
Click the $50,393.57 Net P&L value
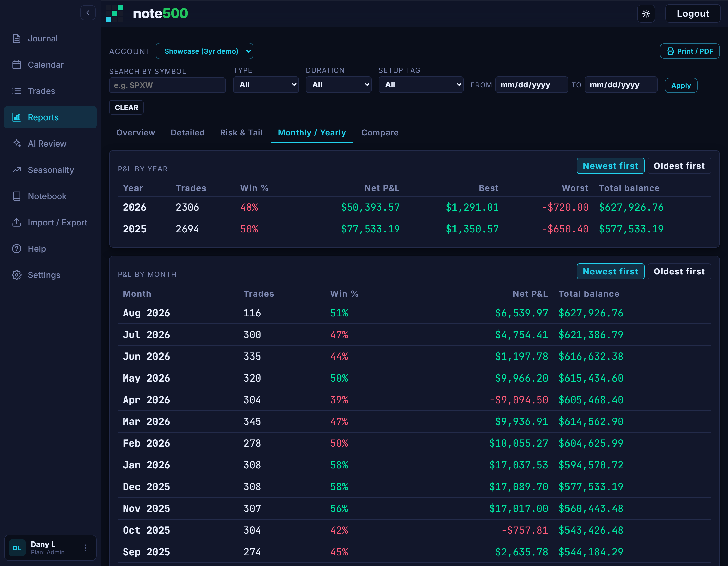click(370, 207)
